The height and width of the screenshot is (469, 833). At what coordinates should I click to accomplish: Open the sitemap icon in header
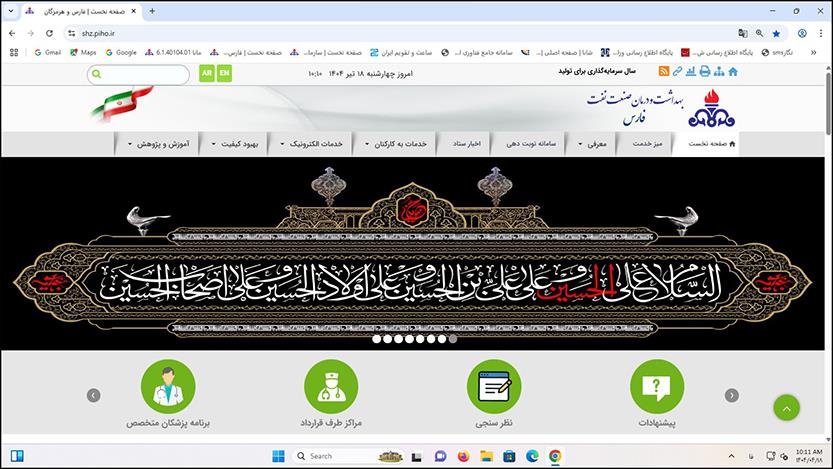(719, 72)
